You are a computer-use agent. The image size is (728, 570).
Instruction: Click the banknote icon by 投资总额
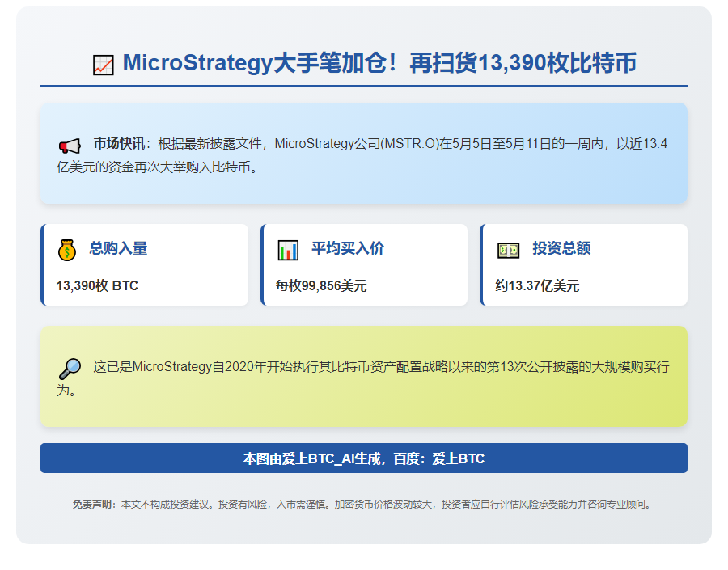point(509,251)
